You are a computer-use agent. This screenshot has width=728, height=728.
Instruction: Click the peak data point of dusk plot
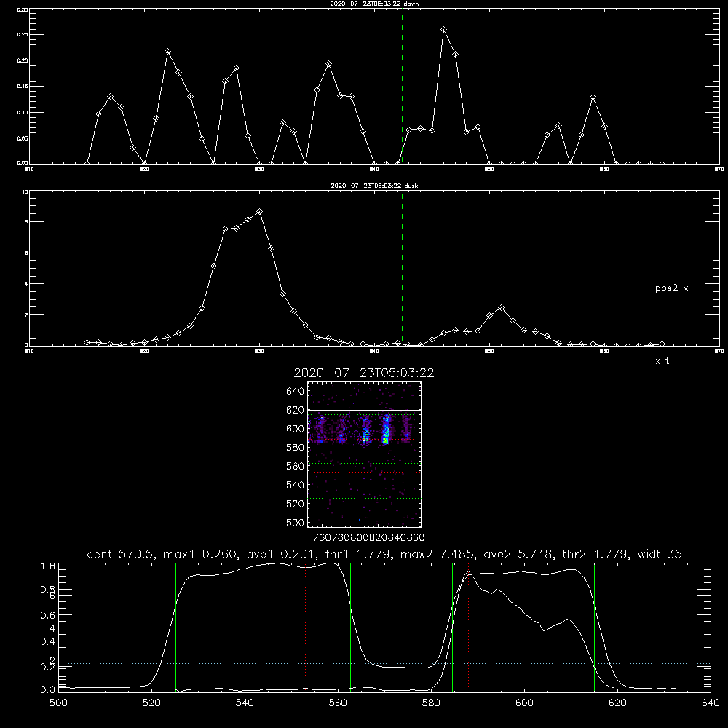click(x=260, y=212)
